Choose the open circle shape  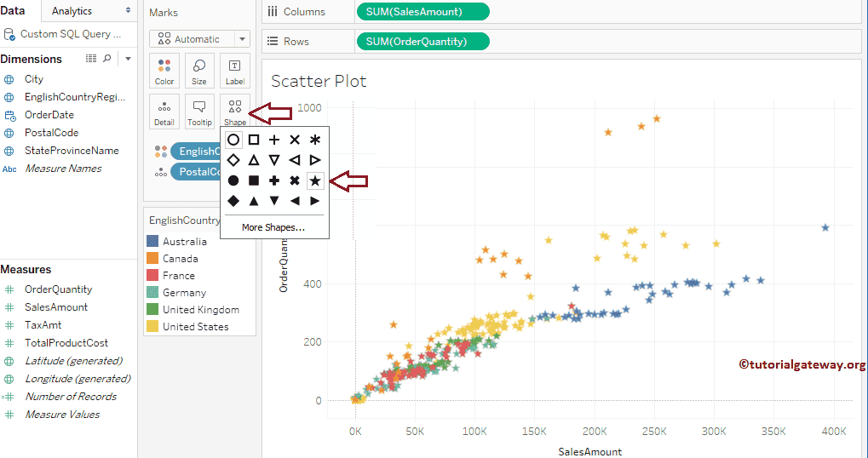click(x=233, y=140)
